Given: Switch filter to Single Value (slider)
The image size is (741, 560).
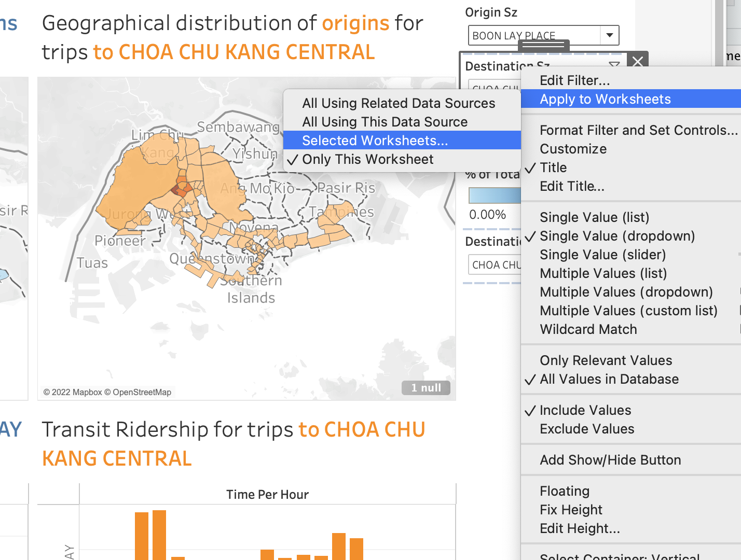Looking at the screenshot, I should [x=602, y=255].
